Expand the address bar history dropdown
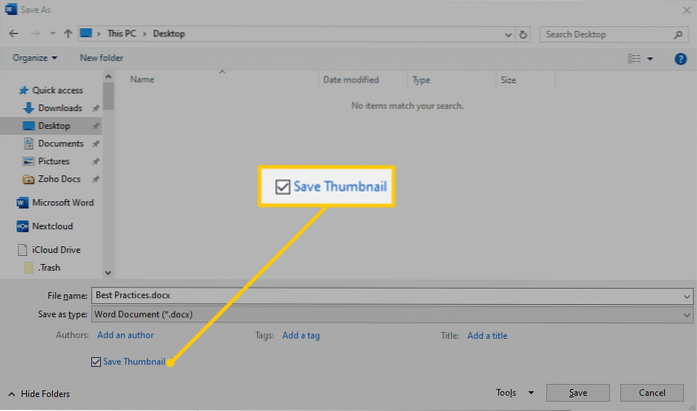697x411 pixels. (x=508, y=35)
